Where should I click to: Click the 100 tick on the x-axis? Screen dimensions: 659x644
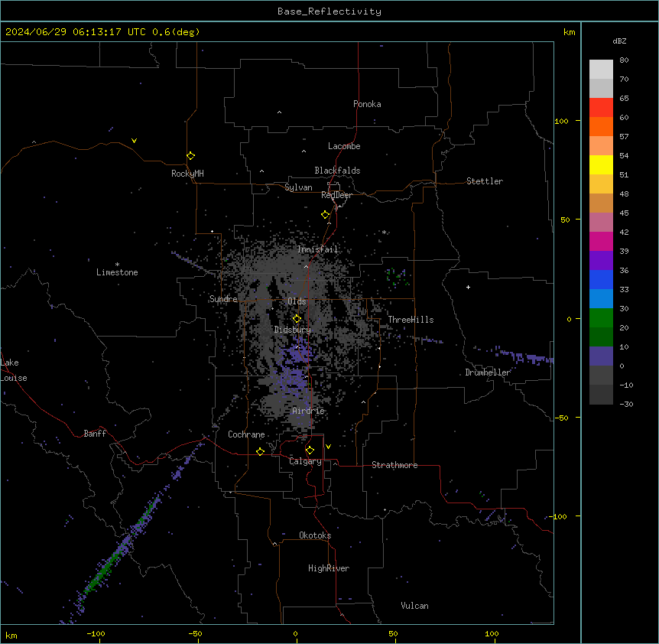[492, 633]
